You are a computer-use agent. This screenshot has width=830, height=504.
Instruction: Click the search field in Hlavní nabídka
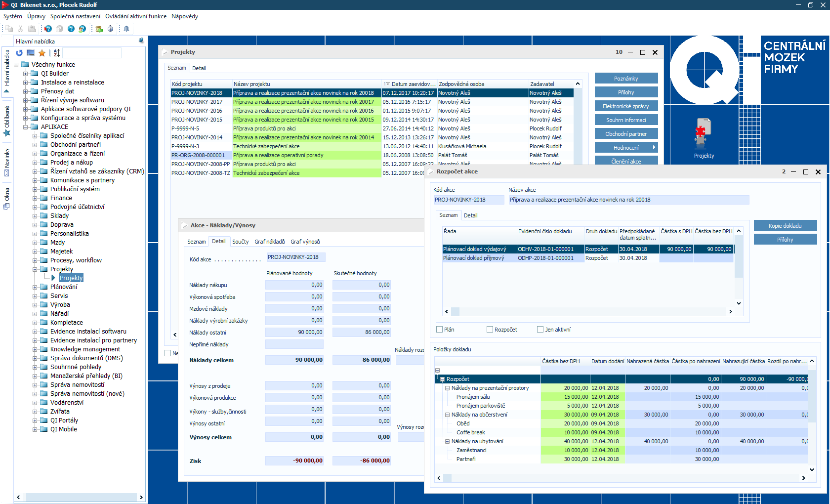point(92,53)
